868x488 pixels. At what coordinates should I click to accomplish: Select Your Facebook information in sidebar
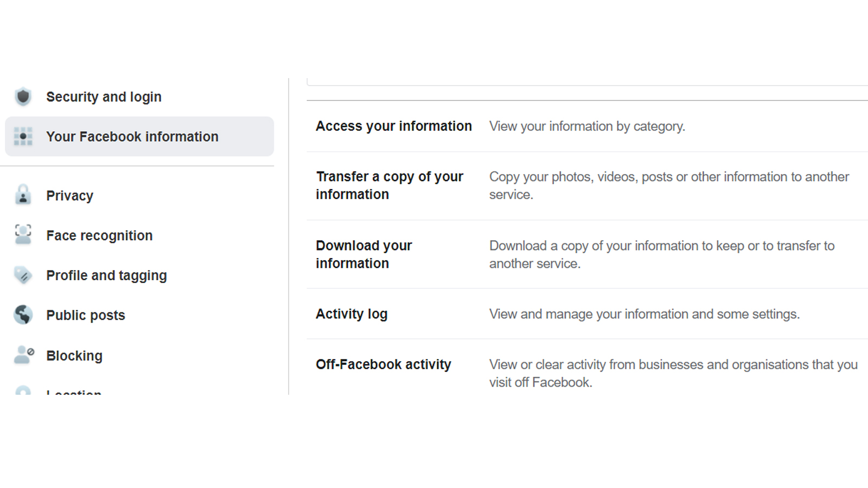(x=139, y=137)
